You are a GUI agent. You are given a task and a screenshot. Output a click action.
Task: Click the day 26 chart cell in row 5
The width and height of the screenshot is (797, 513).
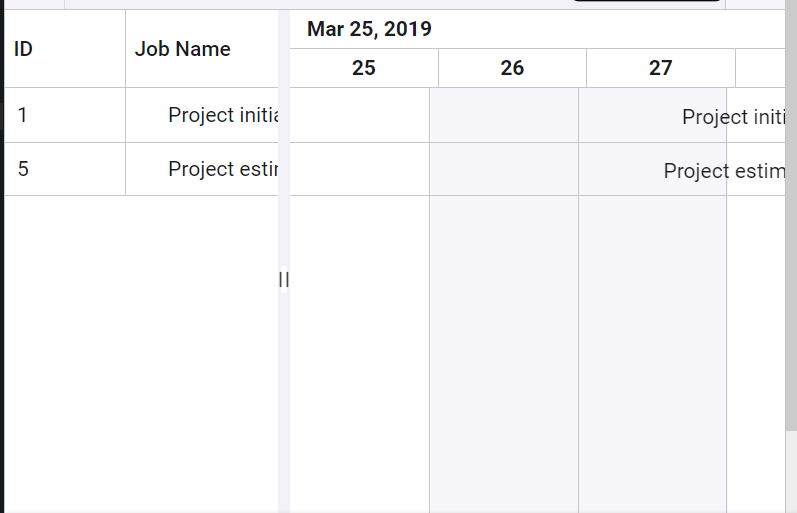point(504,169)
